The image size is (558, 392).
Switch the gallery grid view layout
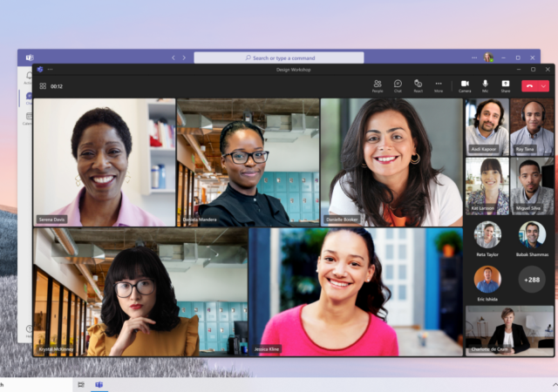[x=43, y=86]
